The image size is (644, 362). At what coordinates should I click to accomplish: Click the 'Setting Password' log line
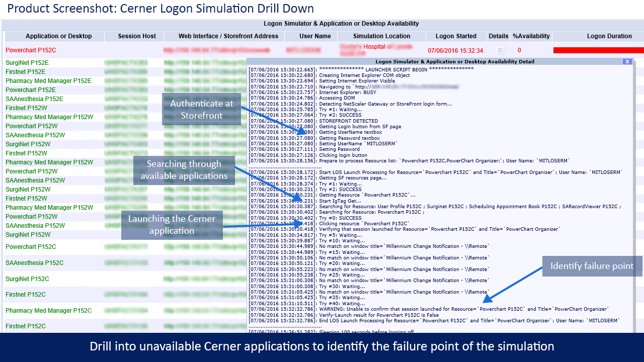304,149
